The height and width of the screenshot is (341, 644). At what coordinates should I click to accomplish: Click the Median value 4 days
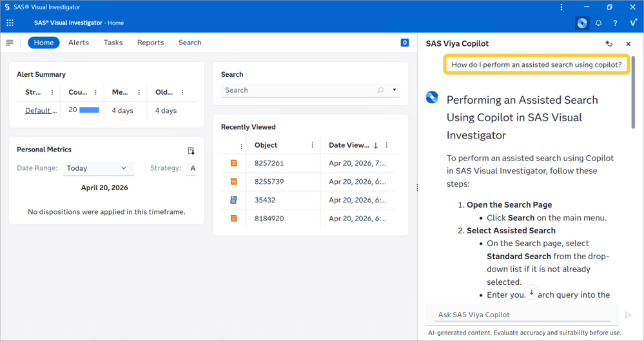tap(122, 110)
